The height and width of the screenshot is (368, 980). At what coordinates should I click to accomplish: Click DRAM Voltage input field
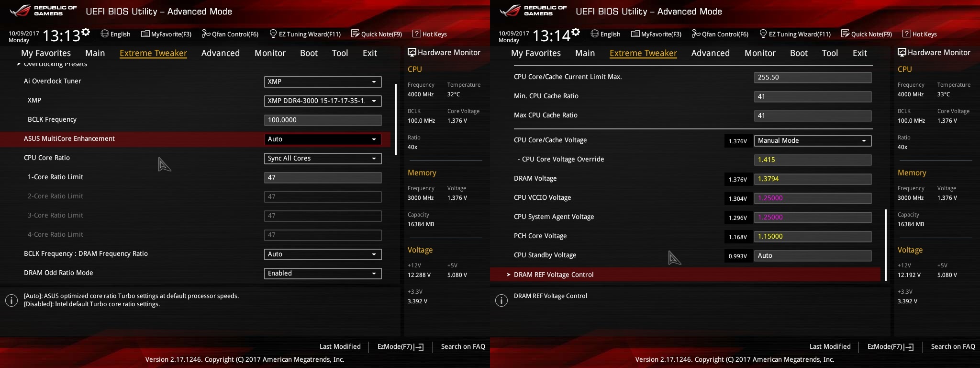pyautogui.click(x=813, y=179)
